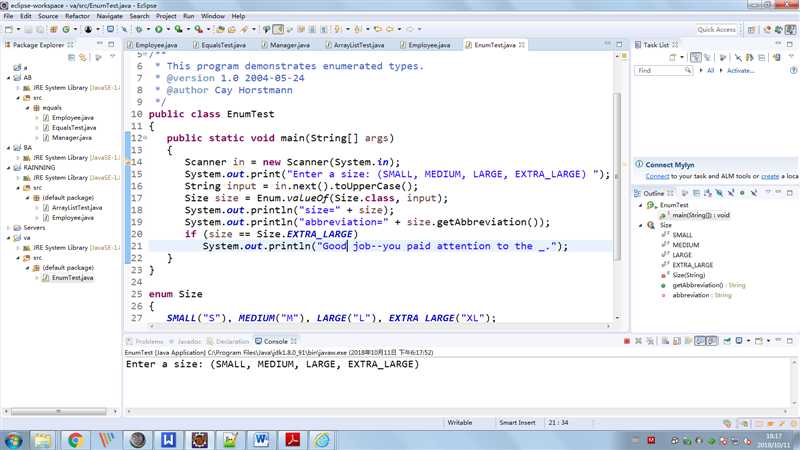The width and height of the screenshot is (800, 450).
Task: Open the file explorer folder on the taskbar
Action: point(43,440)
